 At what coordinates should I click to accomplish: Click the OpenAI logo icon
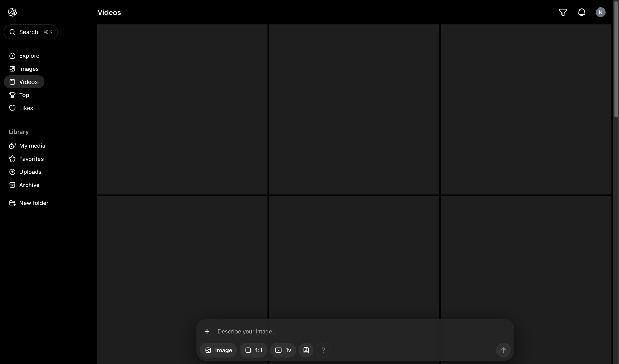[12, 12]
